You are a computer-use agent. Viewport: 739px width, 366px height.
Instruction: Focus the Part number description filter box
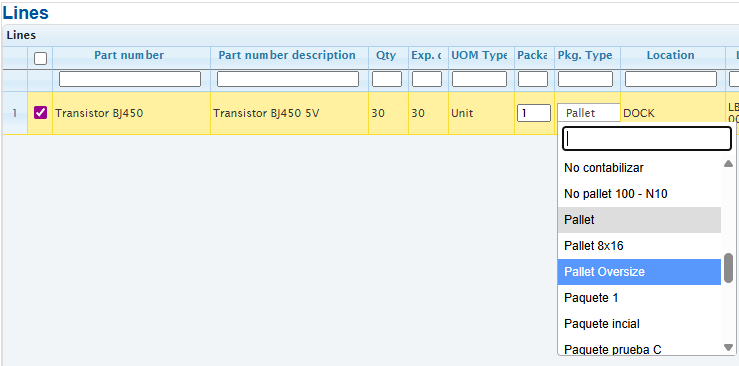click(x=288, y=79)
